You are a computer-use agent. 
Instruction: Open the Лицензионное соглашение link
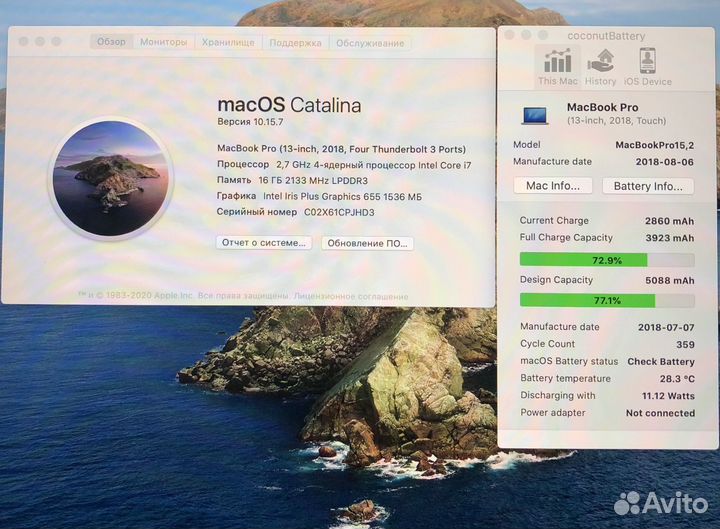[x=351, y=296]
